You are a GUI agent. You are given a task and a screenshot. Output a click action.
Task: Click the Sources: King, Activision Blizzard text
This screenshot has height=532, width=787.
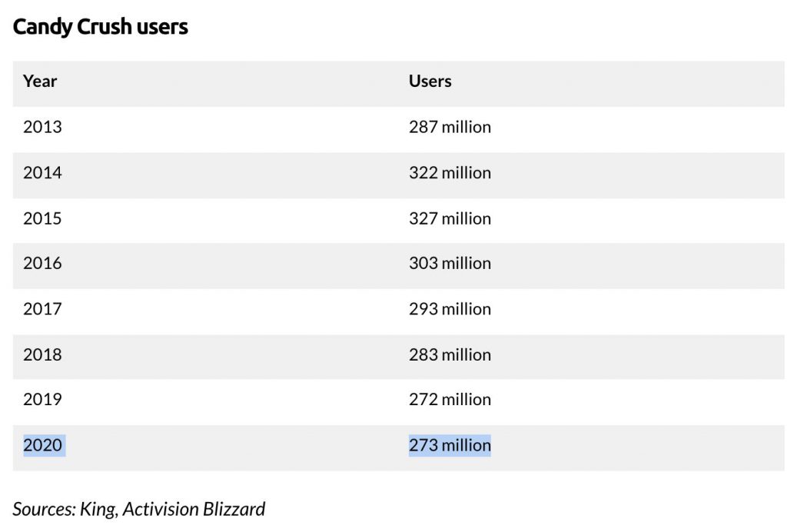click(x=139, y=509)
